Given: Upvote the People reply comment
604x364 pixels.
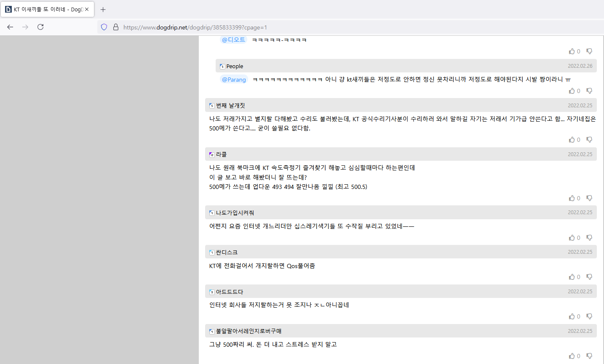Looking at the screenshot, I should [x=572, y=91].
